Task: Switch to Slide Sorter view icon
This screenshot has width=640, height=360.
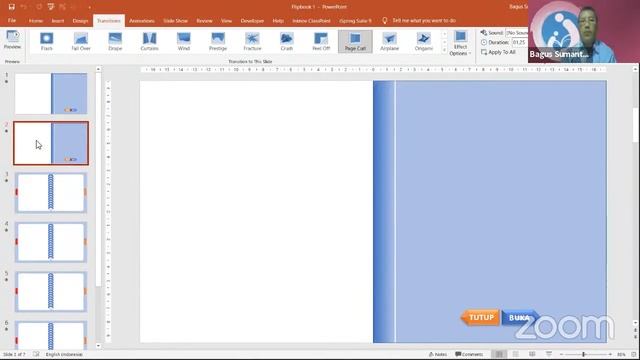Action: pos(516,354)
